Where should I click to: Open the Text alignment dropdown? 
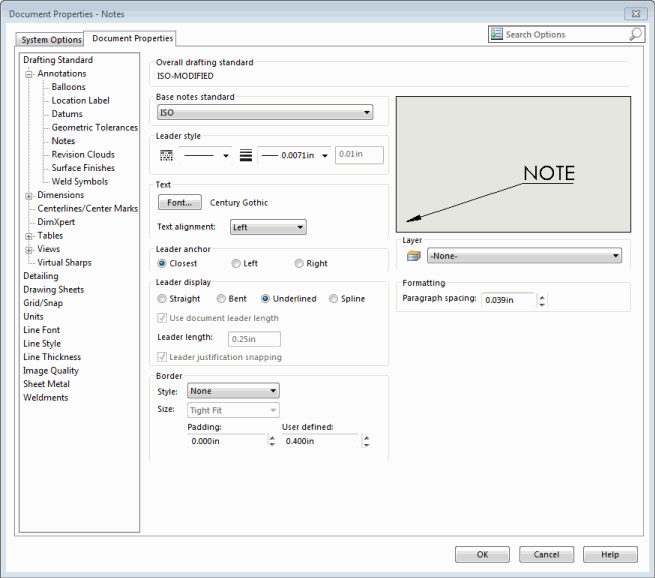click(x=268, y=227)
